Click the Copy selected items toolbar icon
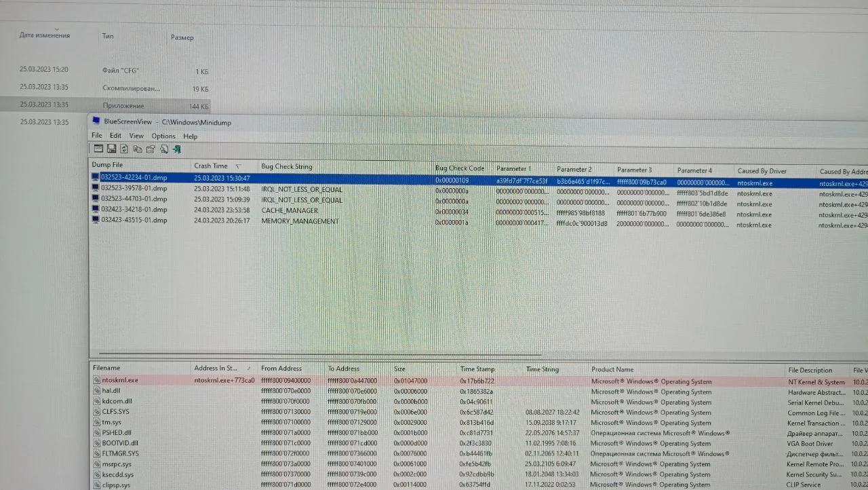This screenshot has width=868, height=490. pyautogui.click(x=138, y=149)
